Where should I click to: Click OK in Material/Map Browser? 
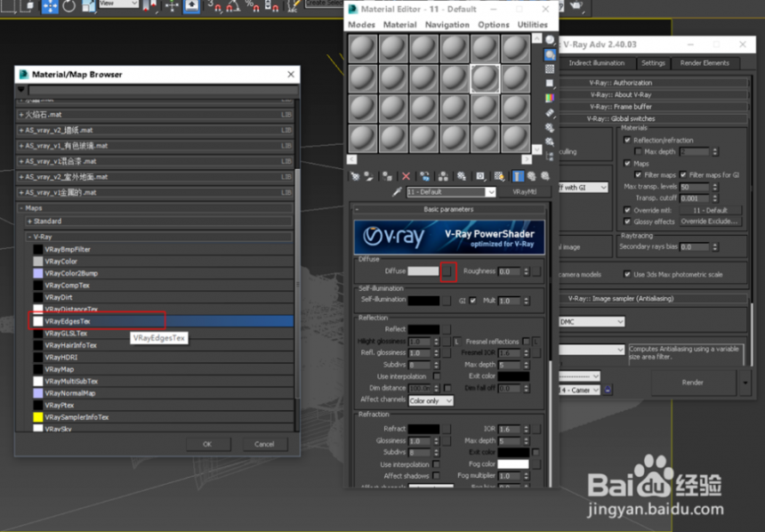(x=207, y=444)
